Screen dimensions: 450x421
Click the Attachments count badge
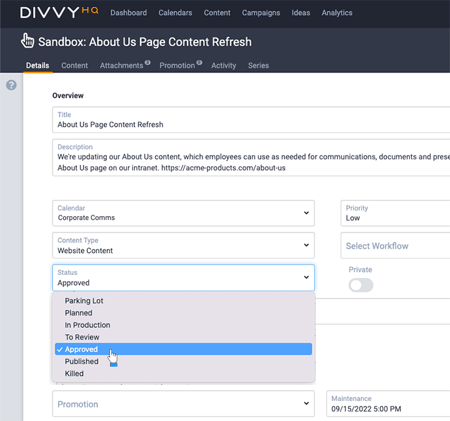click(148, 62)
